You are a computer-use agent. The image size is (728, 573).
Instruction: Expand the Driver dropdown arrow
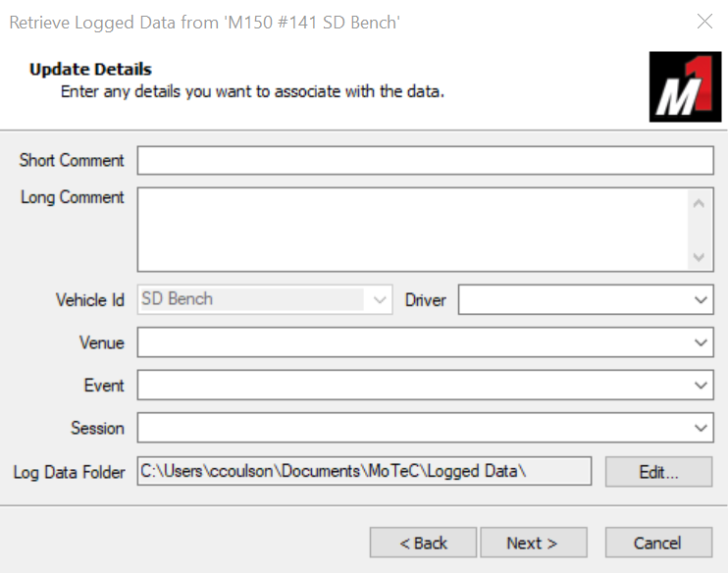pos(701,300)
